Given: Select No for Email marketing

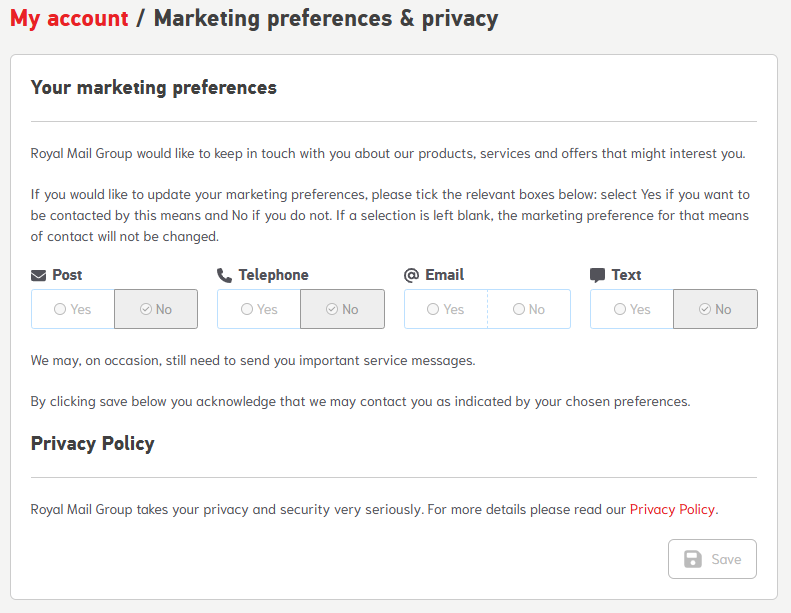Looking at the screenshot, I should [x=529, y=309].
